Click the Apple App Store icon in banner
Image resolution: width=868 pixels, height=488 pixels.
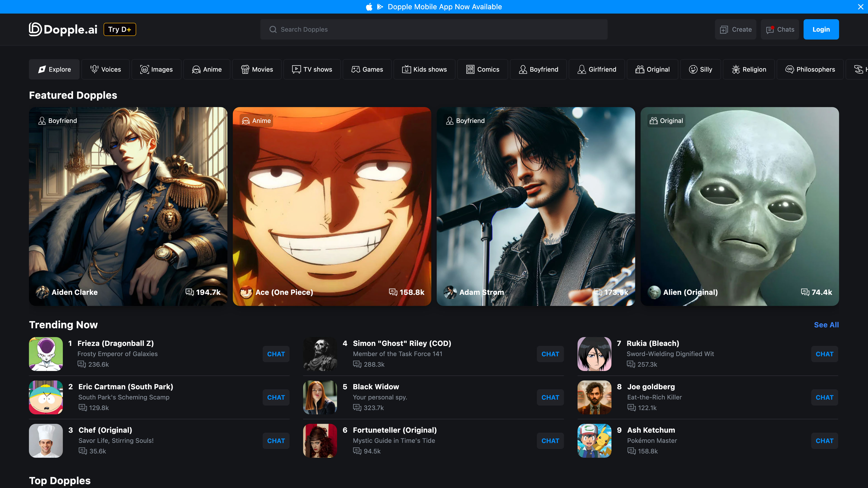pos(369,7)
